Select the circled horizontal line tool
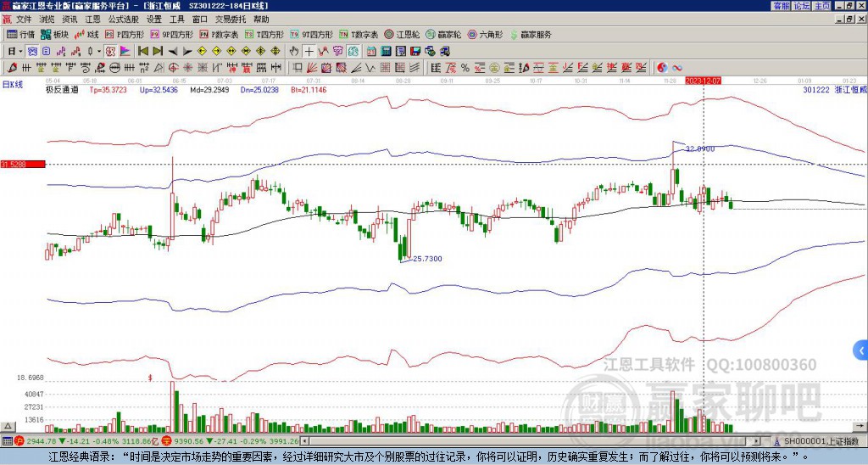Image resolution: width=868 pixels, height=465 pixels. [x=114, y=68]
